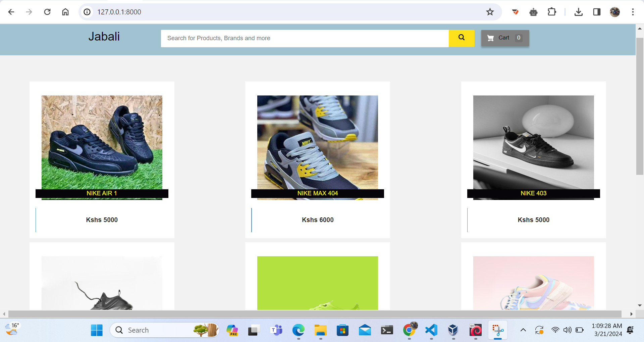Open the Windows Start menu
The width and height of the screenshot is (644, 342).
coord(97,330)
